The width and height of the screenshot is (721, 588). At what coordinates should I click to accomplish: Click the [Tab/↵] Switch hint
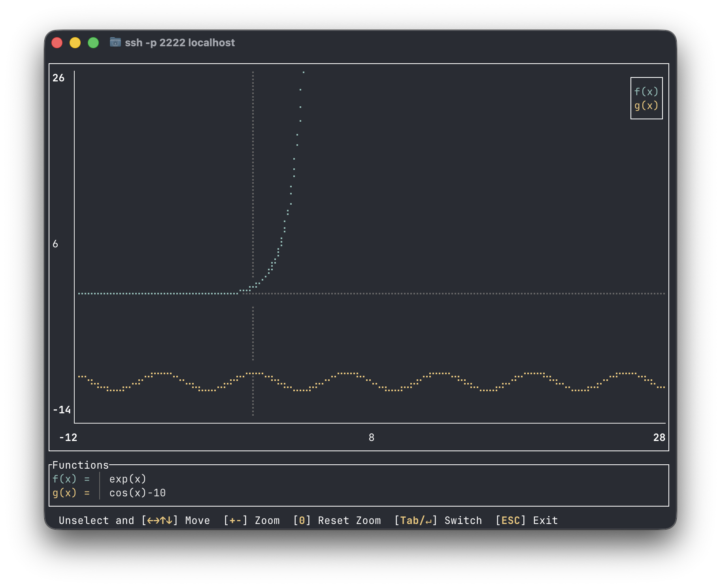coord(438,520)
